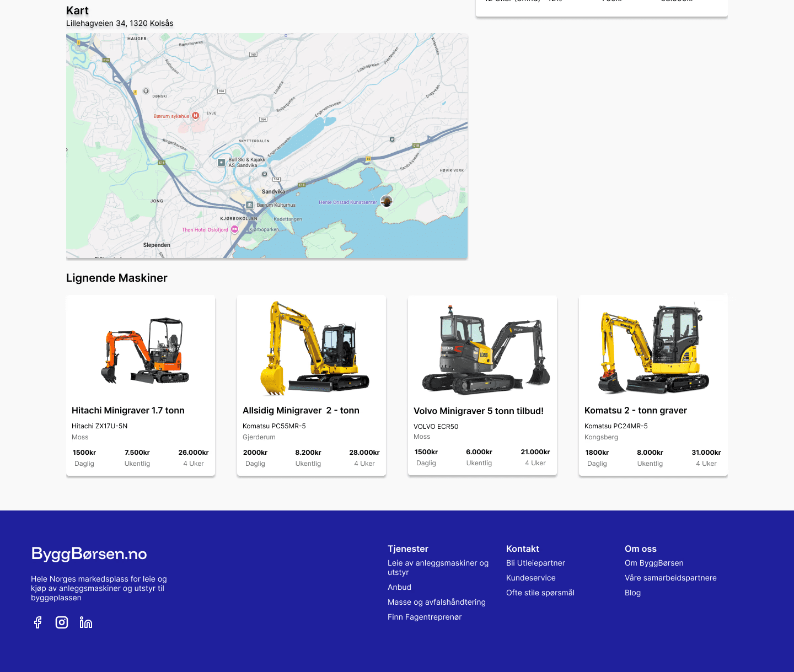Viewport: 794px width, 672px height.
Task: Open Hitachi Minigraver 1.7 tonn title
Action: [x=128, y=410]
